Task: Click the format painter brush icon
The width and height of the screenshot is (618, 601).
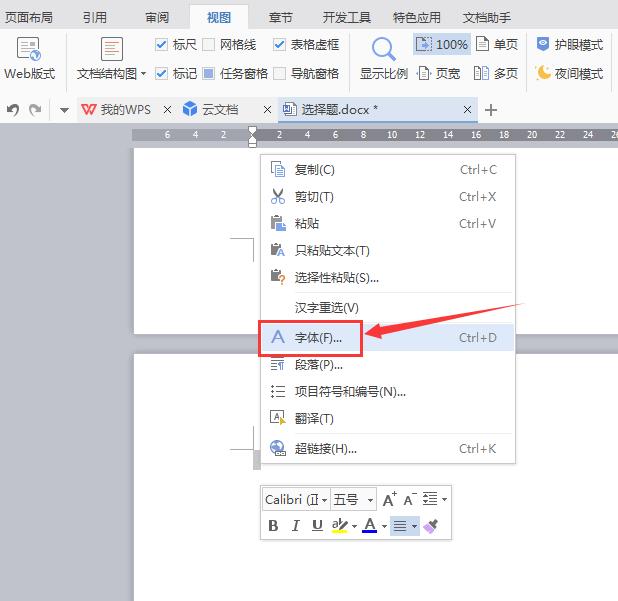Action: (430, 526)
